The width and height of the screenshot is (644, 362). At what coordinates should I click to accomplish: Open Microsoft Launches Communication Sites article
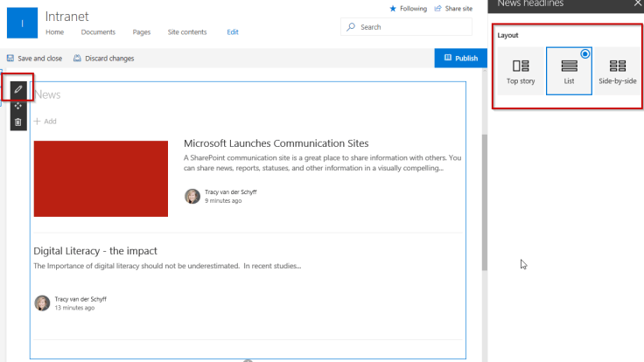pyautogui.click(x=276, y=143)
